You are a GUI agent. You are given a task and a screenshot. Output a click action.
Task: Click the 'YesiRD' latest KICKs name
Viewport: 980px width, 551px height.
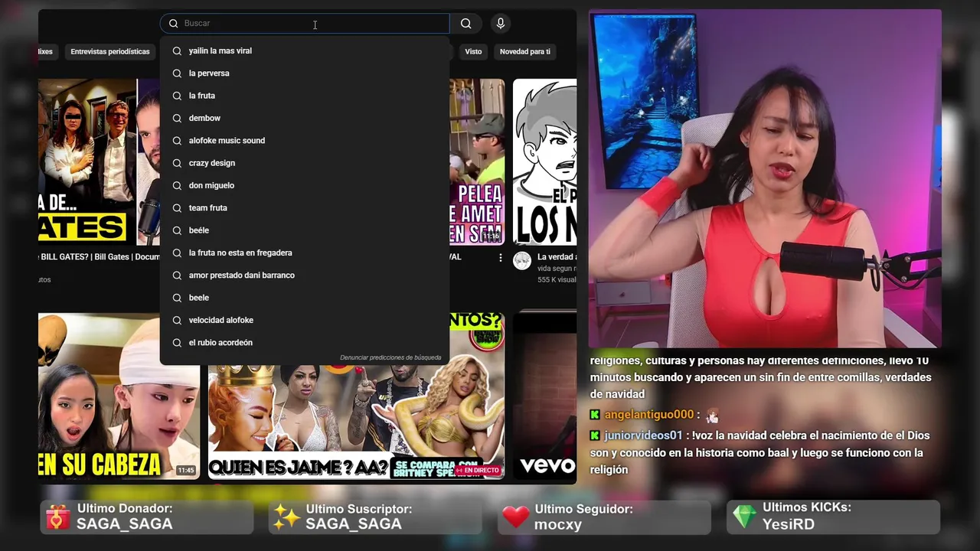pyautogui.click(x=789, y=524)
